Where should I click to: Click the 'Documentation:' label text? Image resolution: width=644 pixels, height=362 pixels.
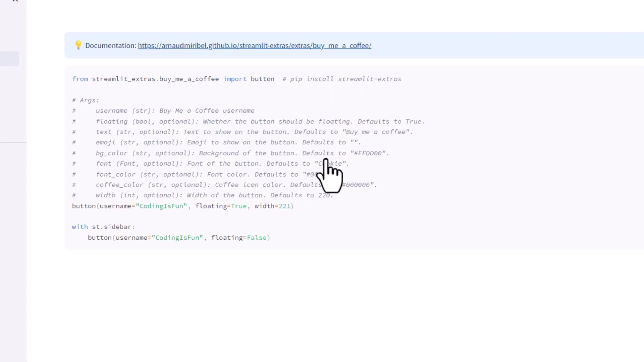[x=111, y=46]
